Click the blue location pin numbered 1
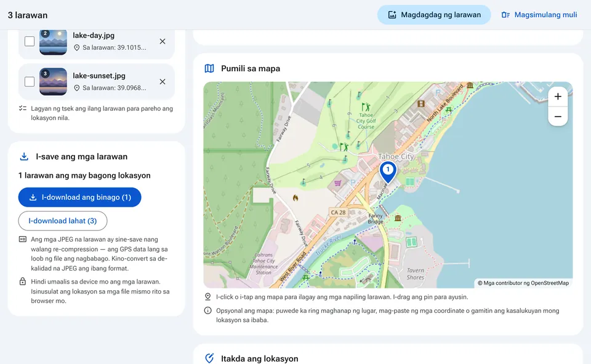The width and height of the screenshot is (591, 364). (388, 172)
